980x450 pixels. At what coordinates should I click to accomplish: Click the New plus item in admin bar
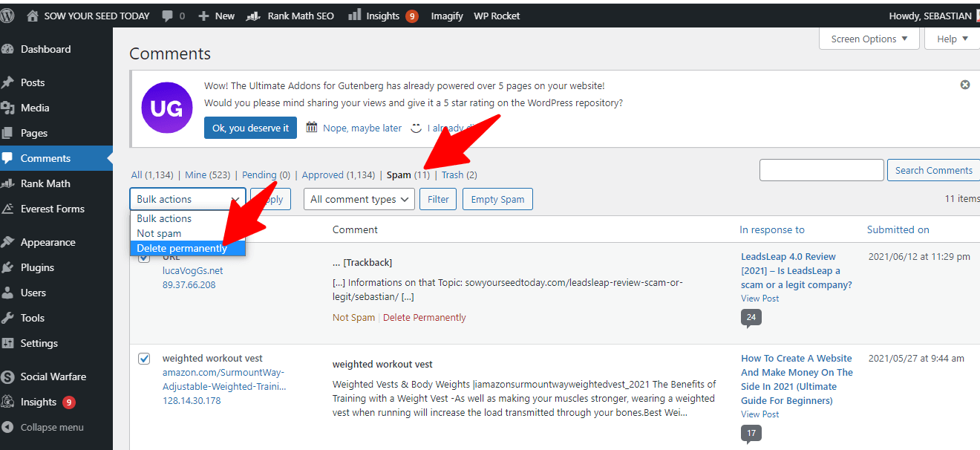pyautogui.click(x=216, y=16)
